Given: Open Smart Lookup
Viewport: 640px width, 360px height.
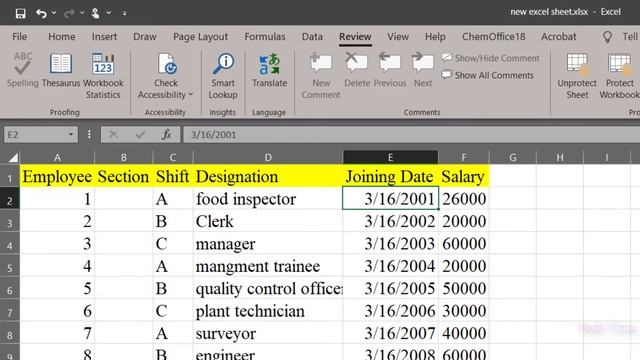Looking at the screenshot, I should pyautogui.click(x=223, y=76).
